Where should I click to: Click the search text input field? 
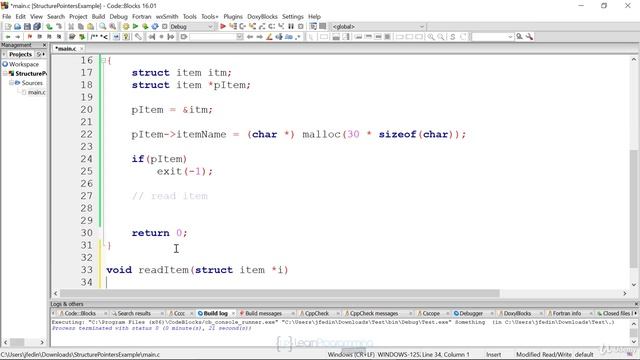click(489, 37)
